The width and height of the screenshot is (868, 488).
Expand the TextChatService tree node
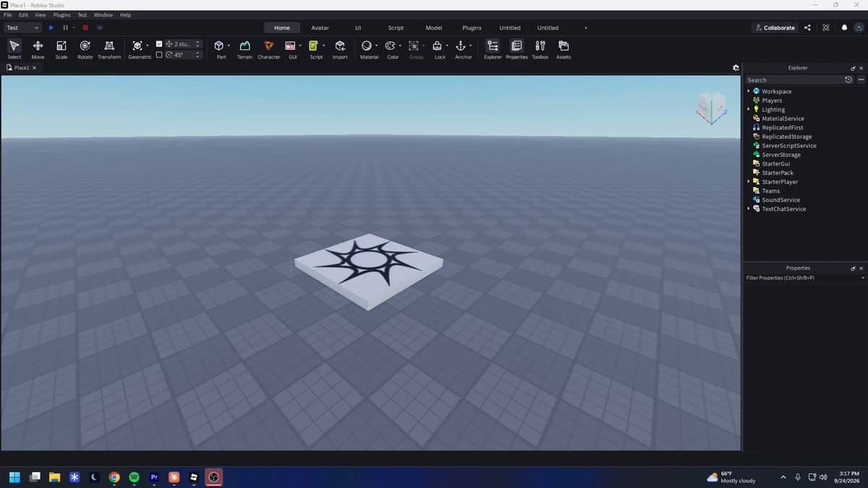point(749,209)
